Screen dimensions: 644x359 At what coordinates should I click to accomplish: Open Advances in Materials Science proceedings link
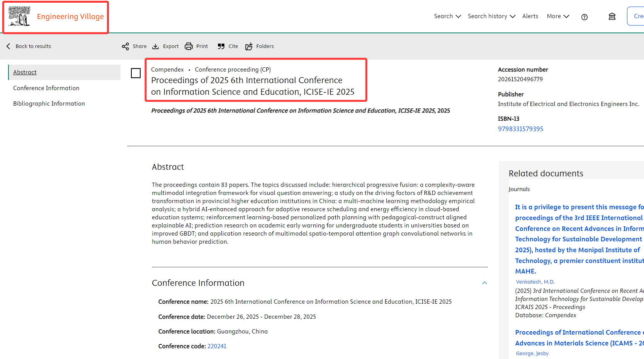pyautogui.click(x=579, y=338)
